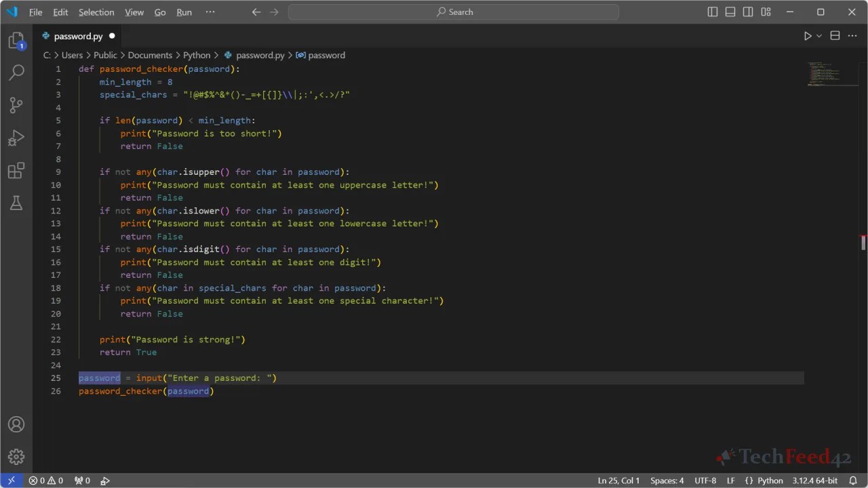Click the LF end-of-line selector
Viewport: 868px width, 488px height.
coord(731,481)
